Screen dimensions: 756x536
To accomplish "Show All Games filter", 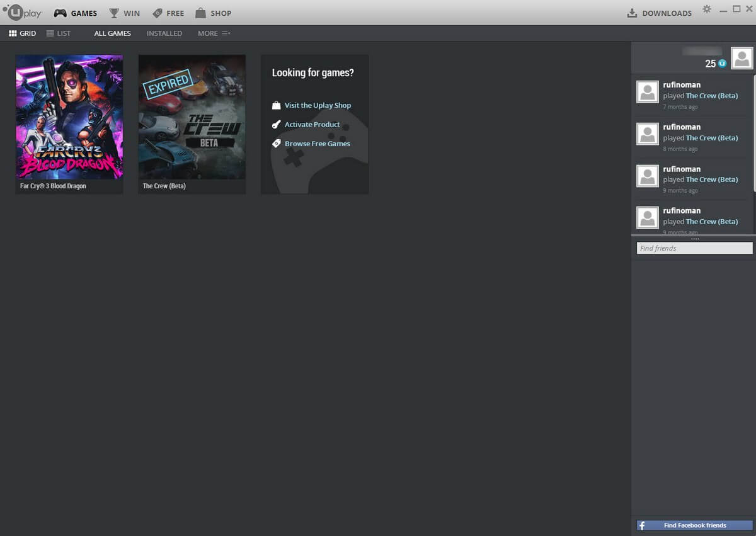I will [x=113, y=33].
